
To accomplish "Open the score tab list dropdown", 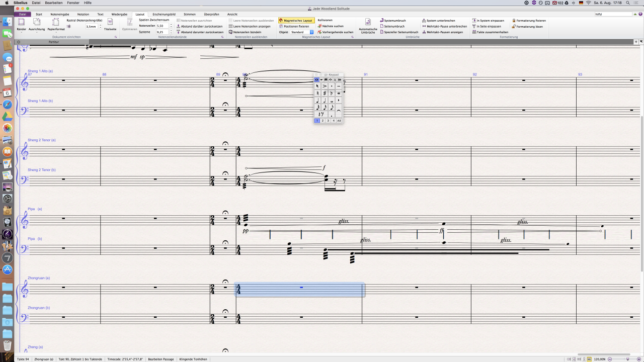I will 641,41.
